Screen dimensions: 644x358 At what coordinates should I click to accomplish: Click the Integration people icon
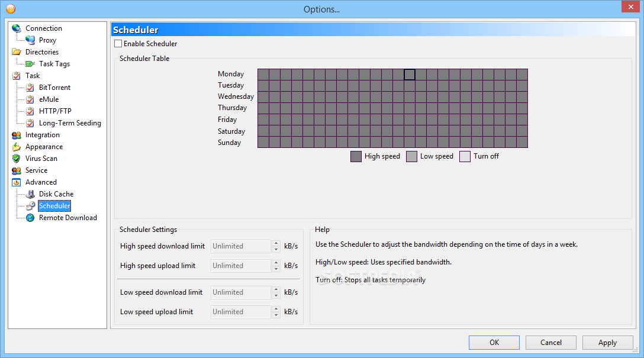[17, 135]
